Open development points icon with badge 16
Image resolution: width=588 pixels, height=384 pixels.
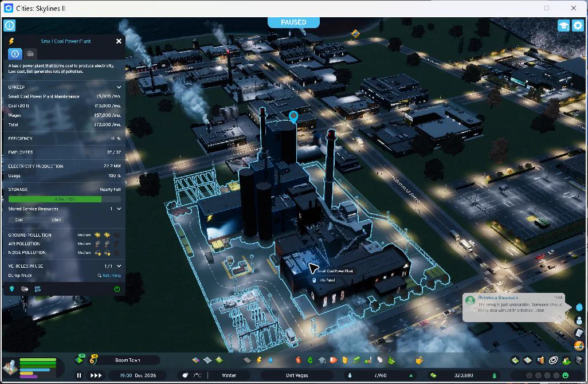tap(93, 359)
